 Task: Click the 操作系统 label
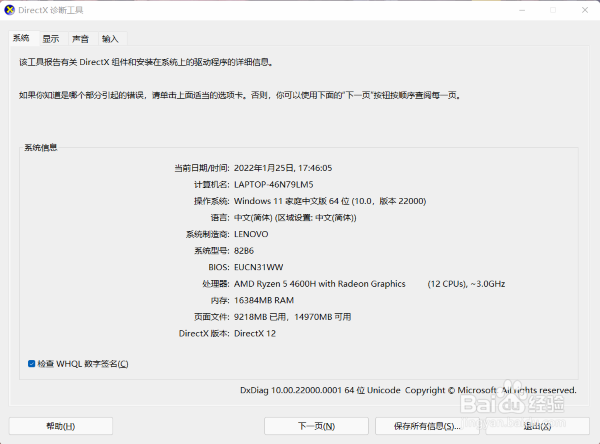pos(212,201)
